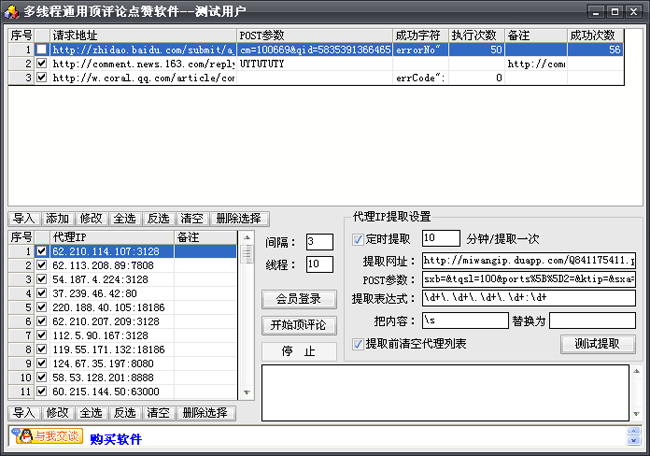Click the proxy list 导入 button at the bottom
The width and height of the screenshot is (650, 456).
(24, 413)
